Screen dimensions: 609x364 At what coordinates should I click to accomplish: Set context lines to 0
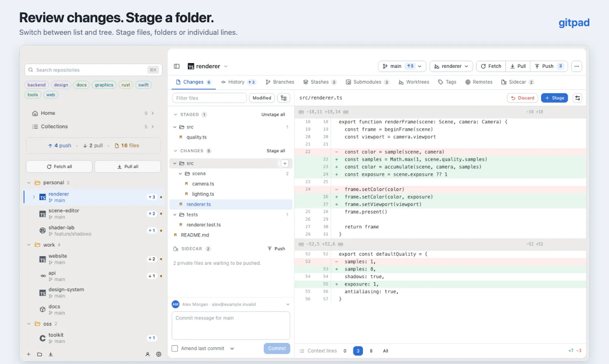click(345, 351)
